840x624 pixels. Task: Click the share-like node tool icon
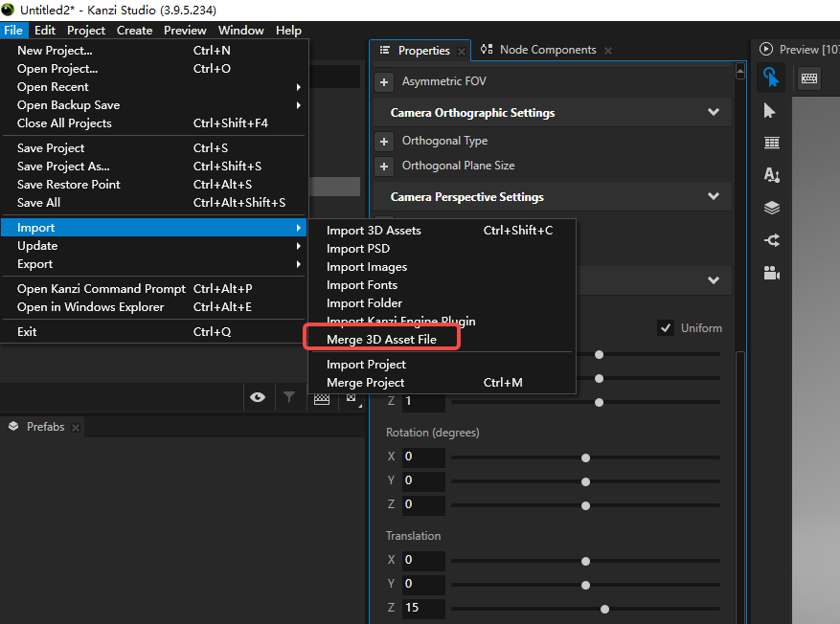tap(771, 240)
